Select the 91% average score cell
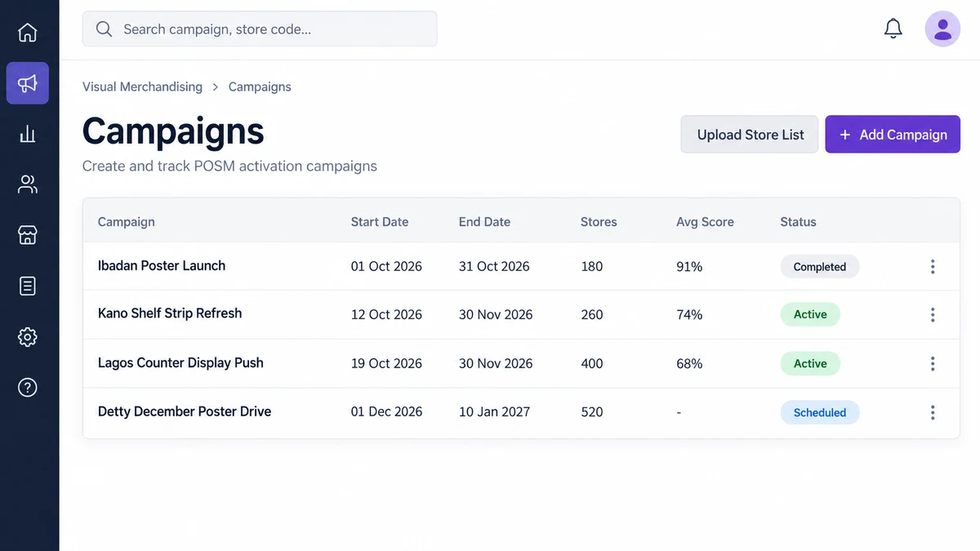Screen dimensions: 980x551 point(689,266)
